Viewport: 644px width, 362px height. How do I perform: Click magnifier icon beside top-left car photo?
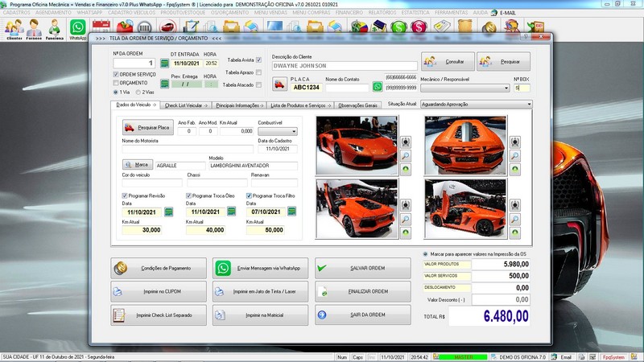tap(405, 155)
